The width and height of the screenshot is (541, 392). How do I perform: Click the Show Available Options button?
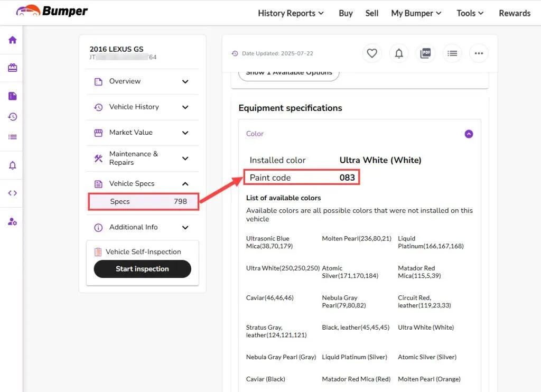point(289,73)
